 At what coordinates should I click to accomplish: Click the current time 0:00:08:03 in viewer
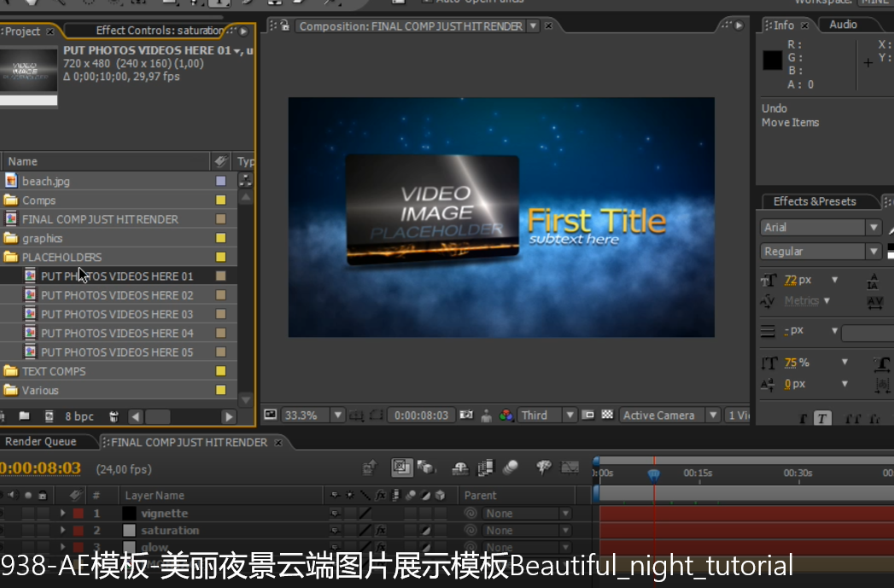421,416
